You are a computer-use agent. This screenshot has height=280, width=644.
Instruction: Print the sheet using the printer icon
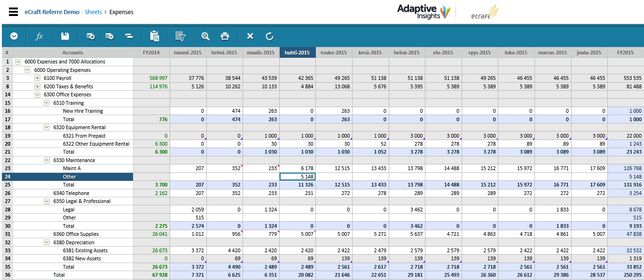click(225, 36)
